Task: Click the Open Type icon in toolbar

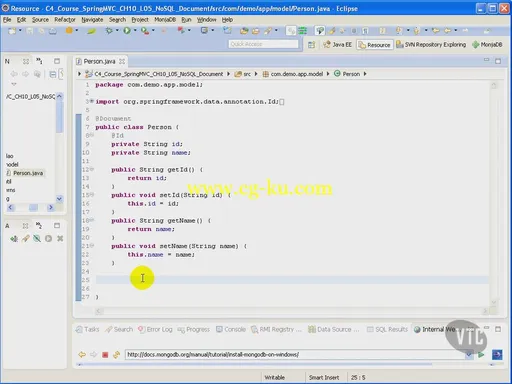Action: click(244, 31)
